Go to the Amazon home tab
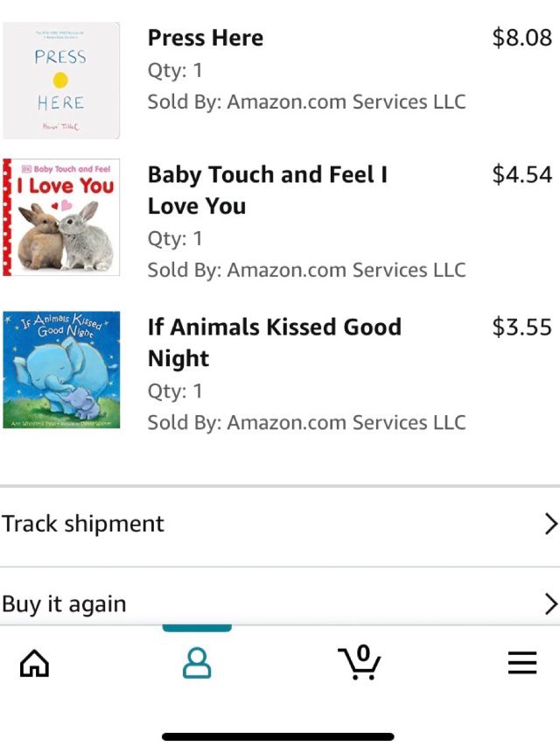 pyautogui.click(x=34, y=664)
